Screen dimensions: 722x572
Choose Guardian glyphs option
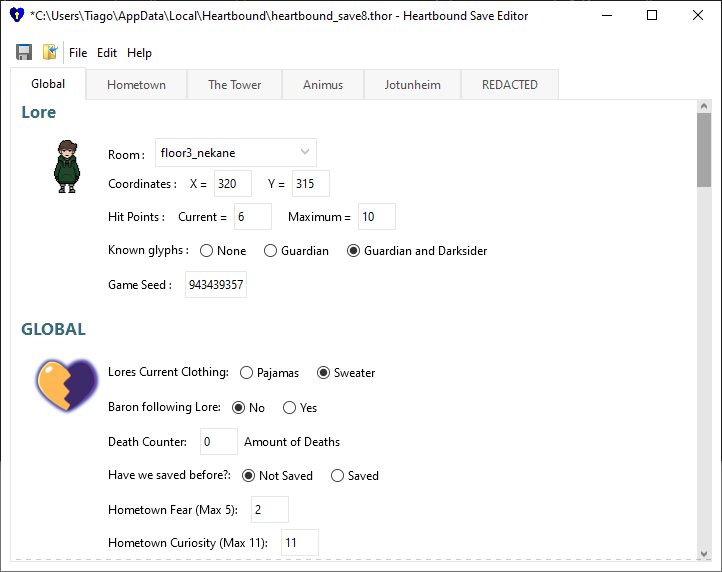(271, 251)
